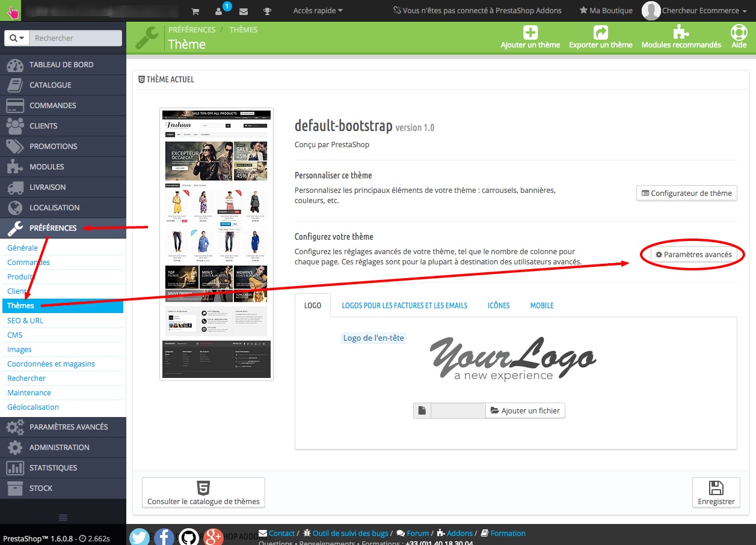Click the envelope messages icon
Image resolution: width=756 pixels, height=545 pixels.
[x=244, y=11]
